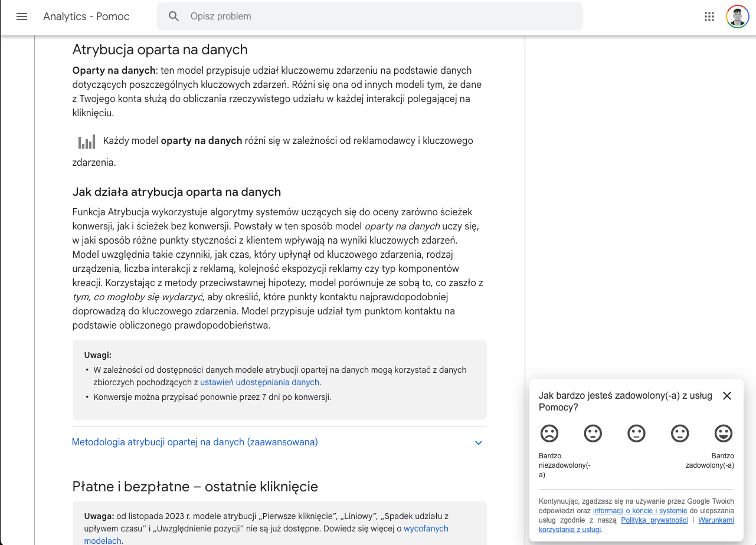Open the Google apps grid
The height and width of the screenshot is (545, 756).
[709, 17]
